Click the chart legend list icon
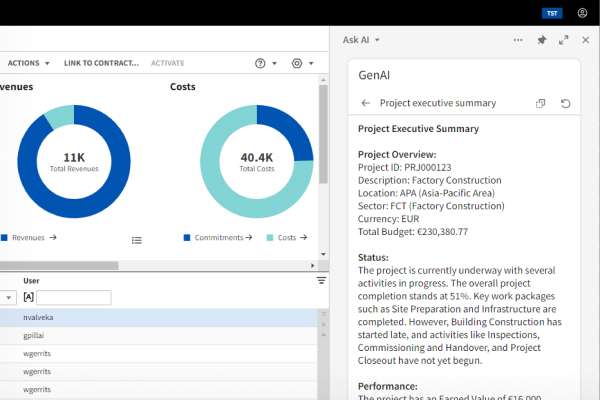 tap(136, 240)
